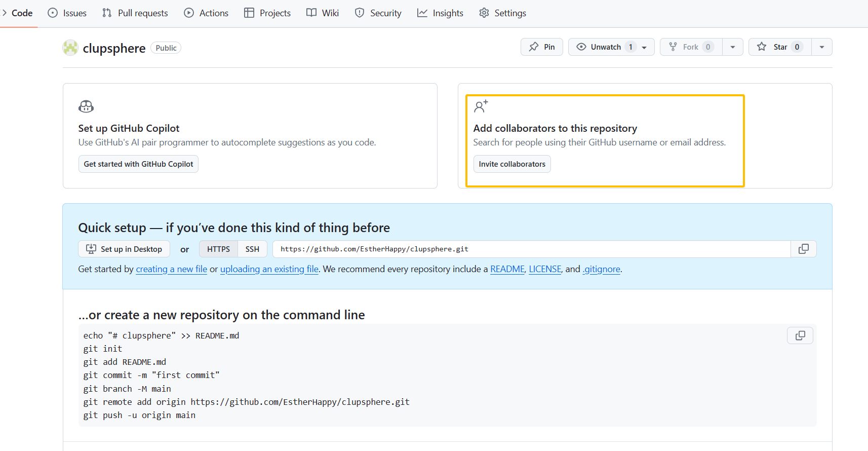
Task: Click Get started with GitHub Copilot
Action: 138,164
